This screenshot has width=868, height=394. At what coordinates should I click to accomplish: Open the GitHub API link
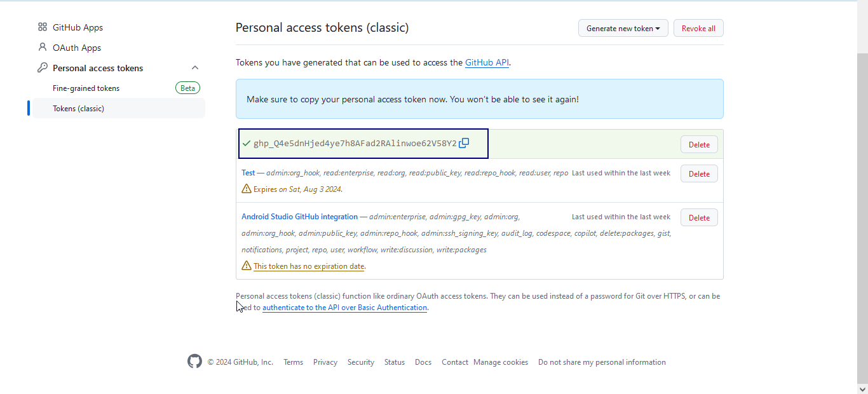point(487,62)
